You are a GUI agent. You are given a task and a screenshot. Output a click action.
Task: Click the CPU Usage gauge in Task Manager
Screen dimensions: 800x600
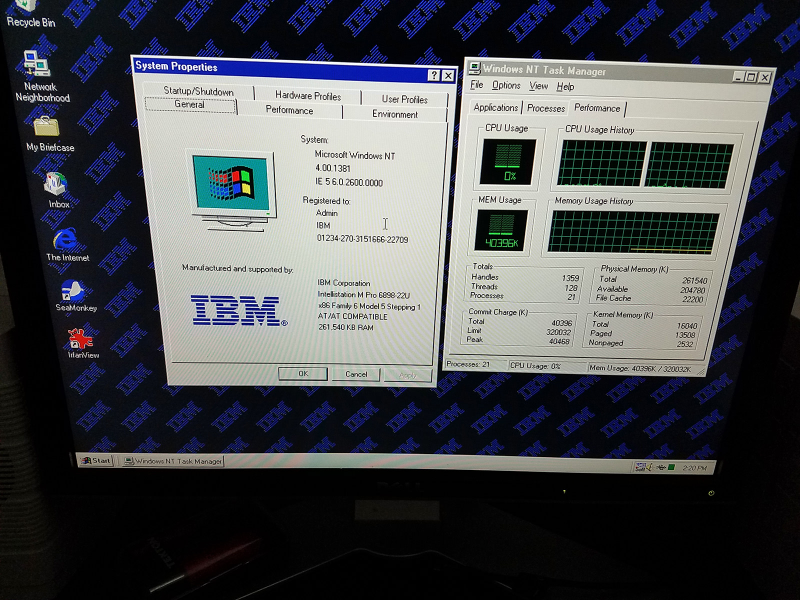pos(508,162)
